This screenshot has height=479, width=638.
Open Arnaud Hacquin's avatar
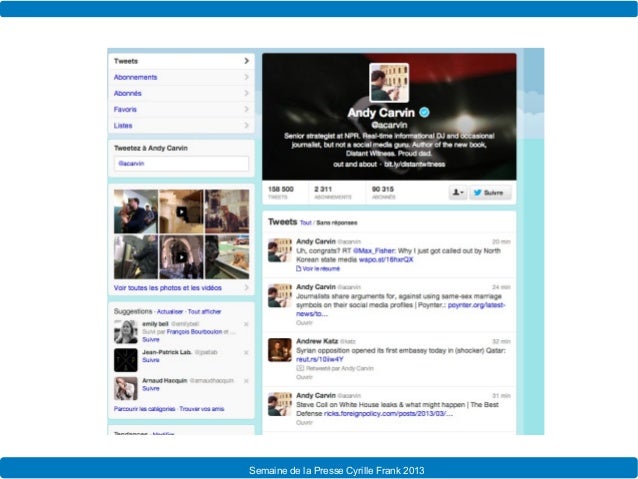point(126,389)
